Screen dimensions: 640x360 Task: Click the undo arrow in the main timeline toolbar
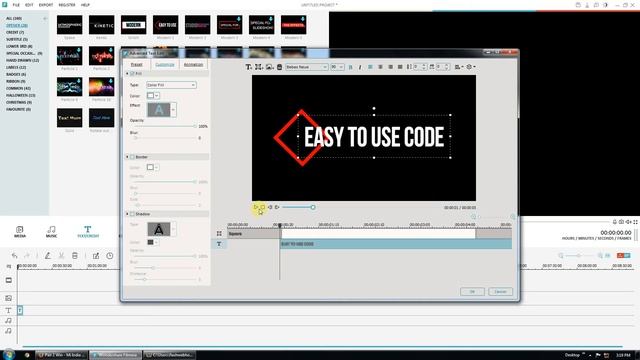(15, 256)
